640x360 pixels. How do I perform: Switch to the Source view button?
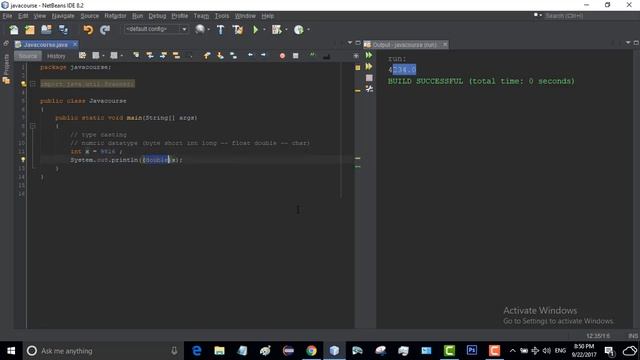28,56
